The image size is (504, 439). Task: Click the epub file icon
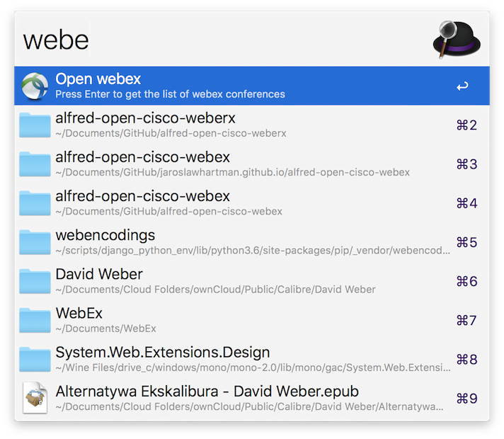coord(35,397)
